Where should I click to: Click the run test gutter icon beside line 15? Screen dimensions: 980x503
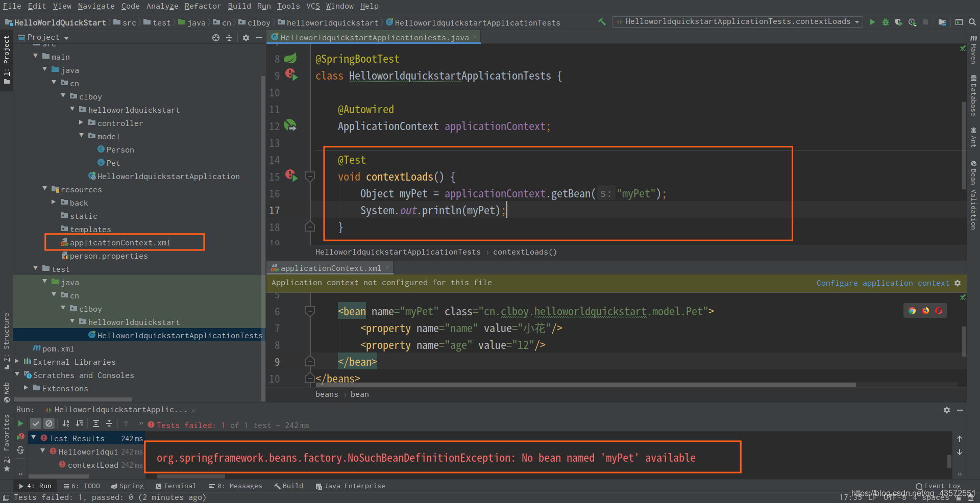pyautogui.click(x=291, y=175)
